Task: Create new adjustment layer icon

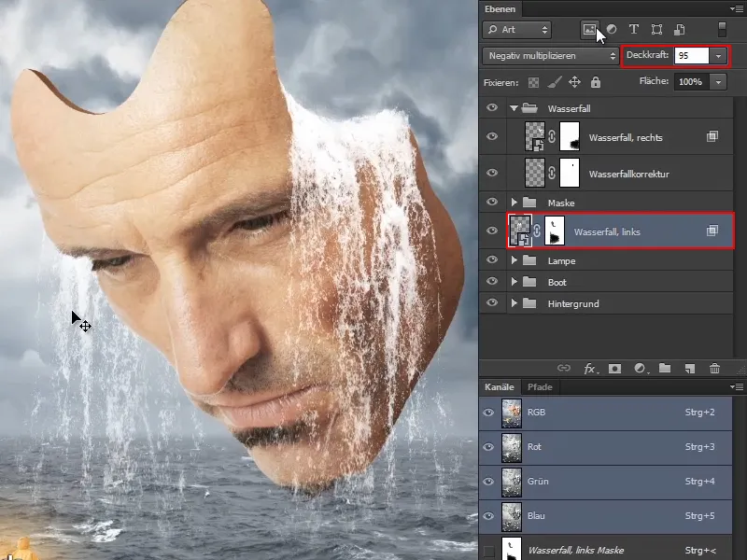Action: coord(641,368)
